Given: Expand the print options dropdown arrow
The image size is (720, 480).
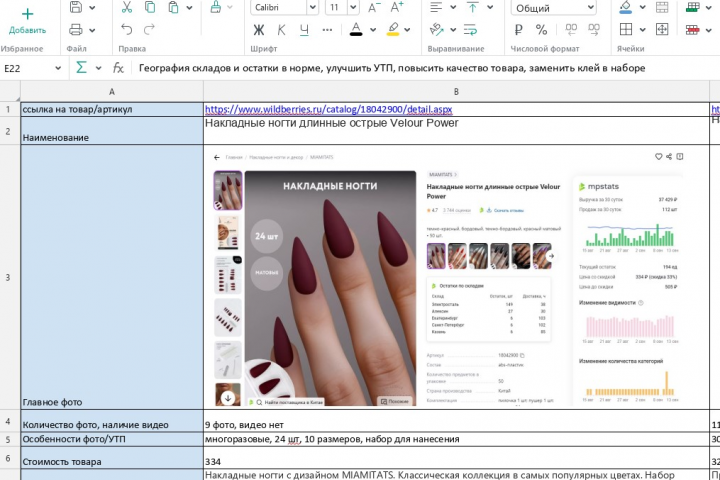Looking at the screenshot, I should pos(92,30).
